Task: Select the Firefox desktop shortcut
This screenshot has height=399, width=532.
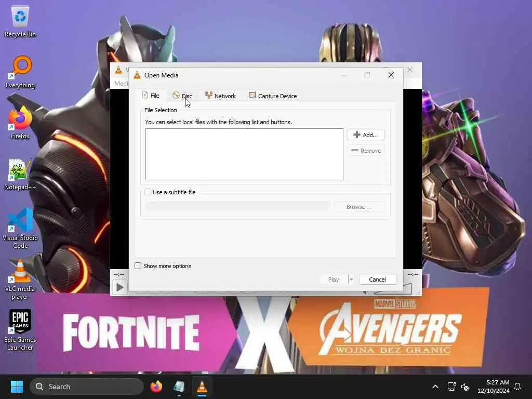Action: [20, 123]
